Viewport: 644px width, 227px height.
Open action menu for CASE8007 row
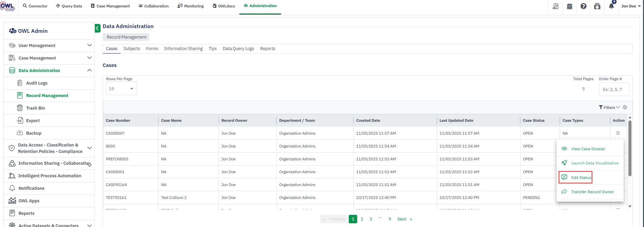pyautogui.click(x=618, y=133)
